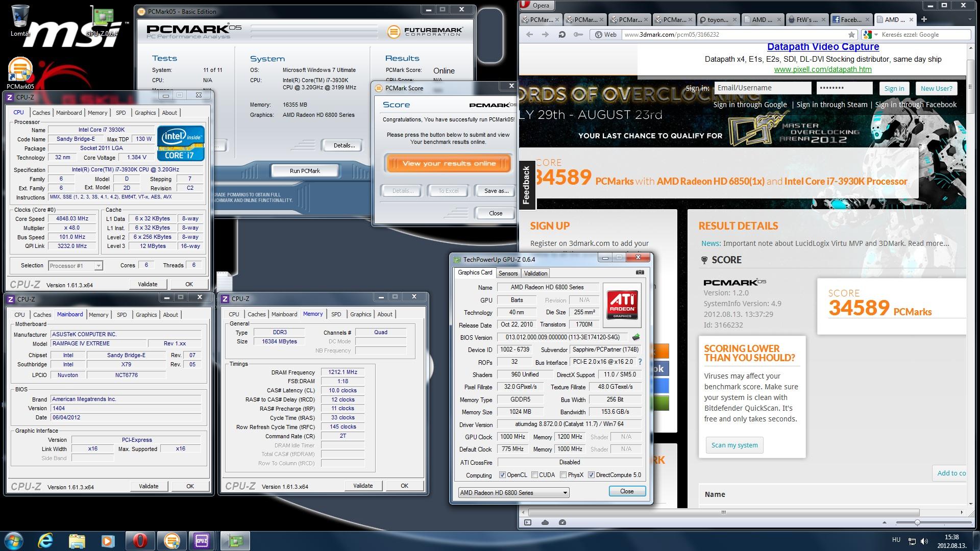Click the Opera password wand key icon

click(x=578, y=35)
